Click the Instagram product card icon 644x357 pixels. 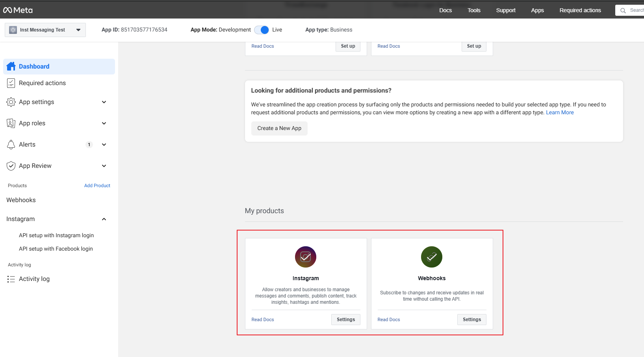(306, 257)
